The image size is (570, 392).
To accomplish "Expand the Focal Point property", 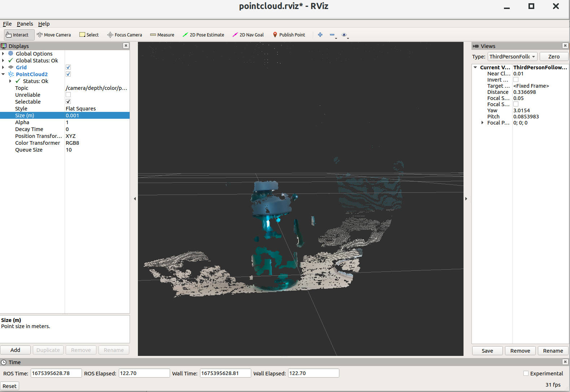I will pos(482,123).
